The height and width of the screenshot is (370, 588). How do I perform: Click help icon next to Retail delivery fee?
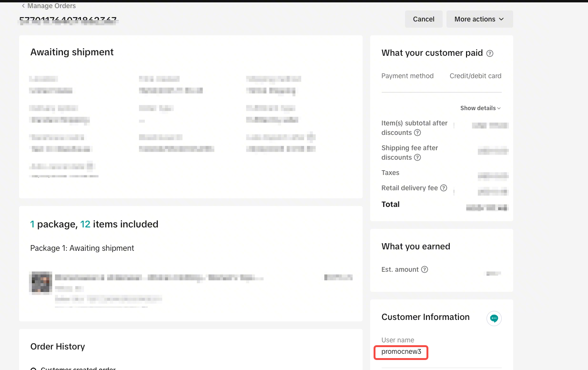click(x=444, y=188)
